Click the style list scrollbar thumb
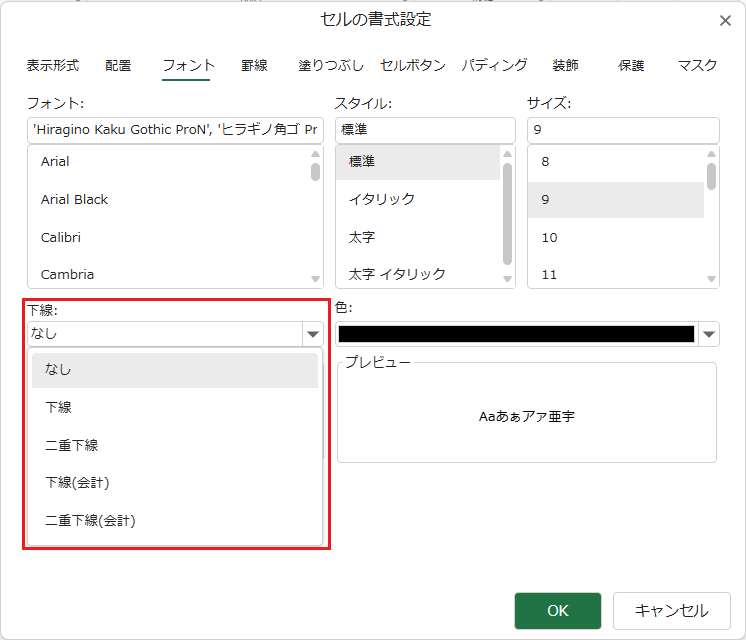The height and width of the screenshot is (640, 746). pos(508,214)
